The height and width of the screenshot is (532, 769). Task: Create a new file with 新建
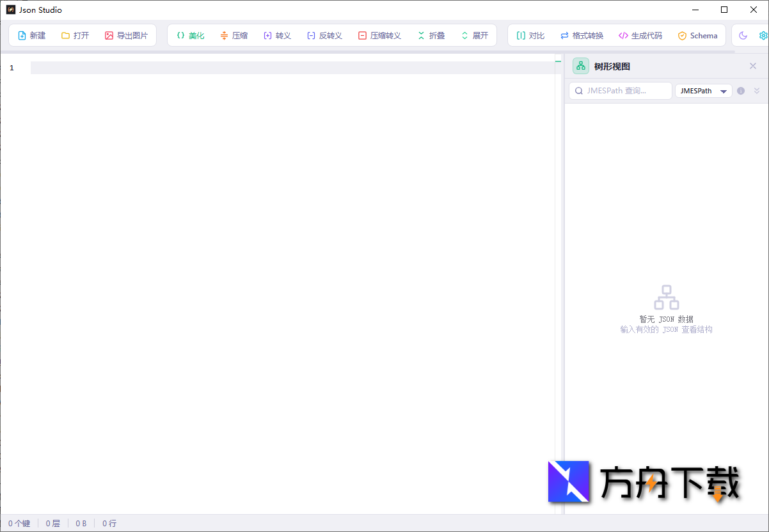(31, 35)
